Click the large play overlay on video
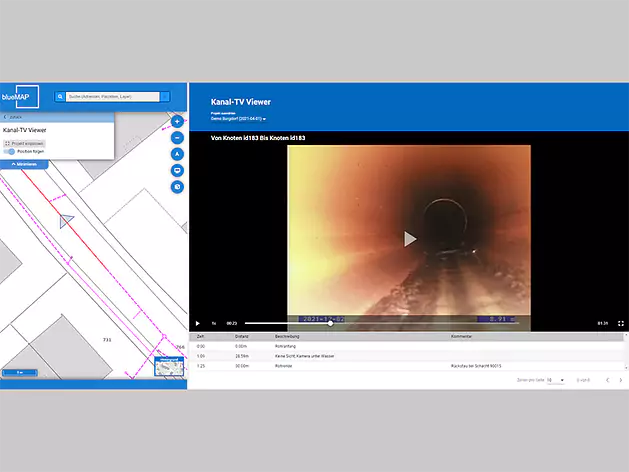629x472 pixels. pyautogui.click(x=409, y=238)
